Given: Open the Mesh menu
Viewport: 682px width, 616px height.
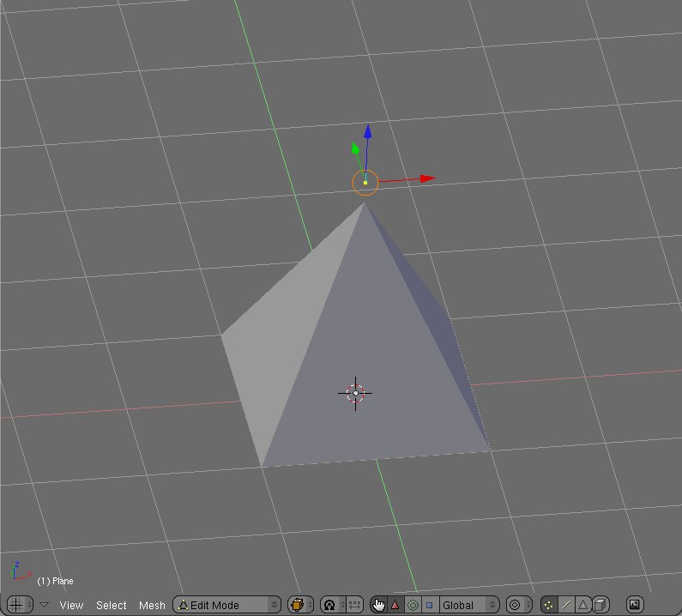Looking at the screenshot, I should click(x=152, y=605).
